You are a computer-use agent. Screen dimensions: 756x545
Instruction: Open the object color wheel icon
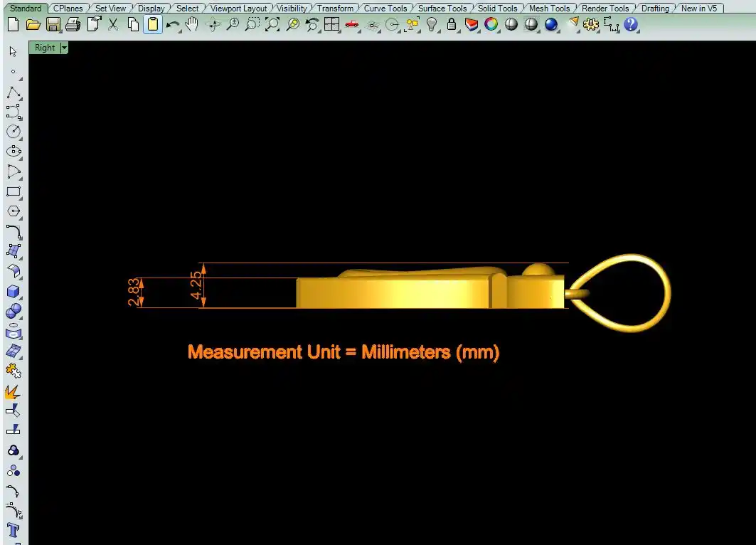pos(491,25)
